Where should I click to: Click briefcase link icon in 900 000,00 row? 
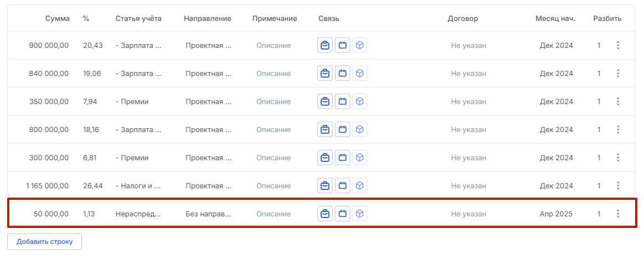[325, 45]
